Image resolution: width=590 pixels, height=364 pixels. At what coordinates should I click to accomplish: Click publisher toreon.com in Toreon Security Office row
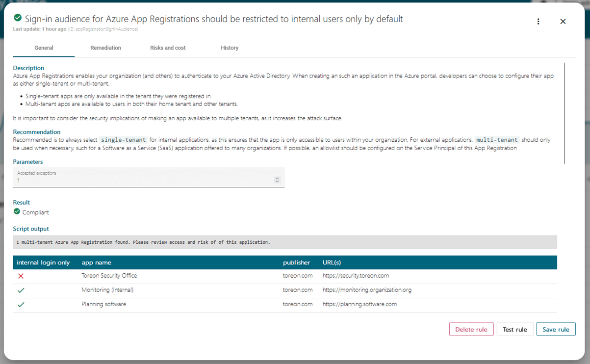(298, 276)
